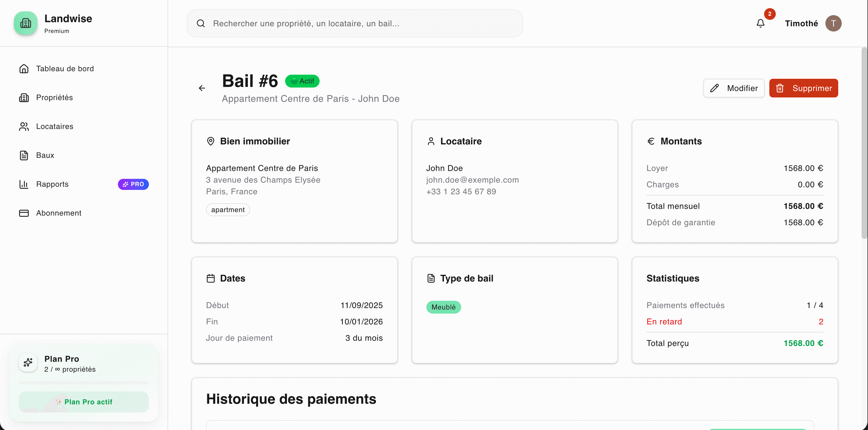
Task: Click the back arrow next to Bail #6
Action: tap(202, 88)
